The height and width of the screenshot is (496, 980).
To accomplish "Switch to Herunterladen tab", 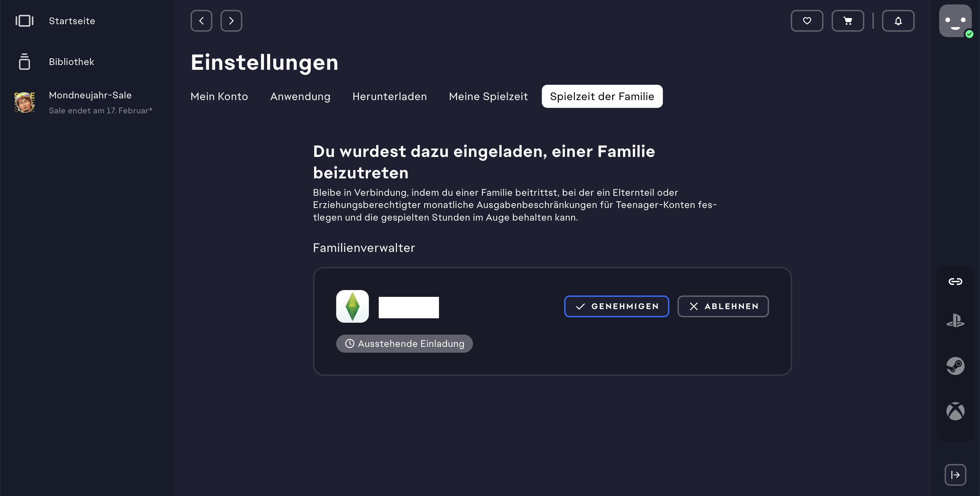I will coord(389,97).
